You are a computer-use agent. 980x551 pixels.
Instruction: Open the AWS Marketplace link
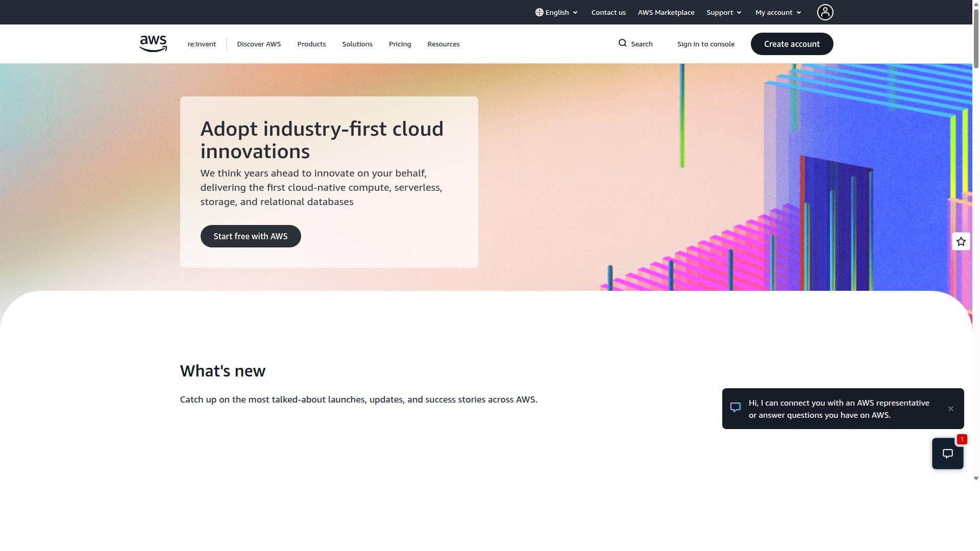(x=666, y=12)
